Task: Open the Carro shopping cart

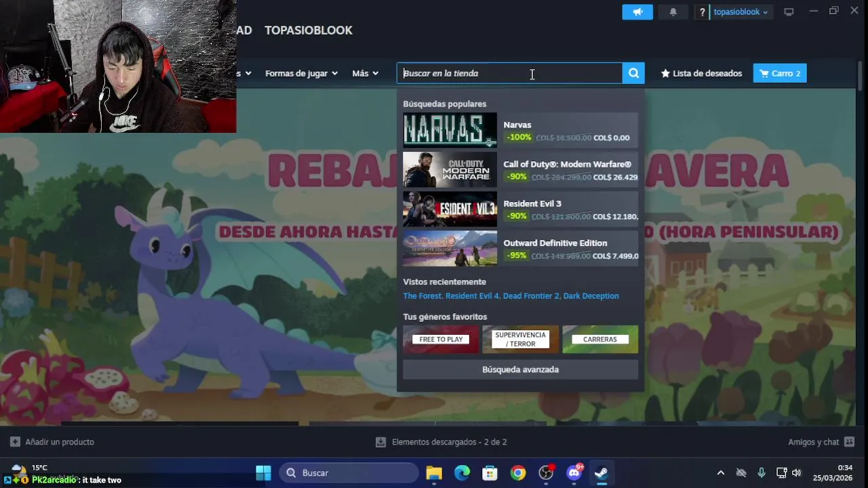Action: coord(780,73)
